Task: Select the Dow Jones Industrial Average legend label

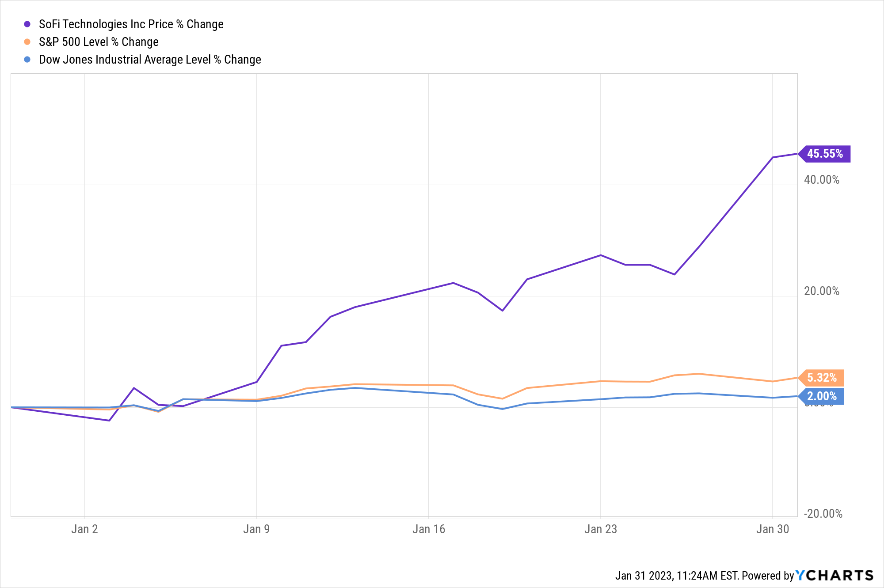Action: point(150,60)
